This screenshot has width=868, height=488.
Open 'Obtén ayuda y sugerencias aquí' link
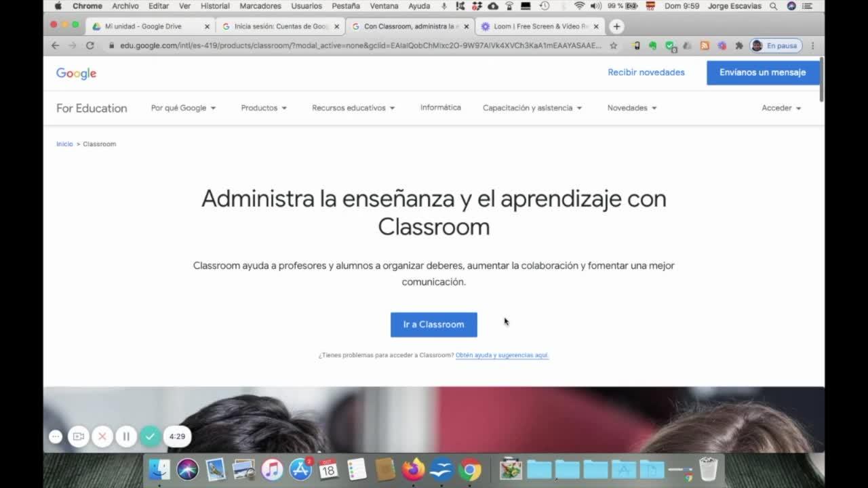pyautogui.click(x=502, y=355)
